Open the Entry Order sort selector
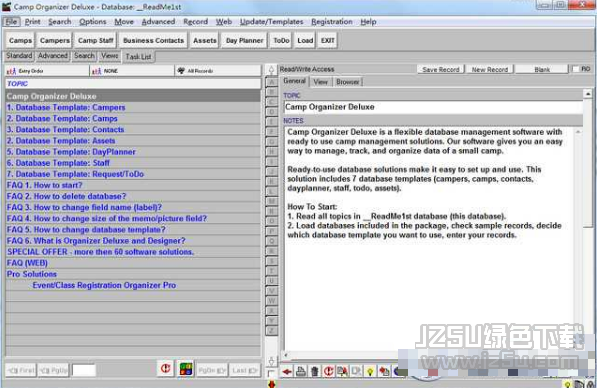 (47, 71)
